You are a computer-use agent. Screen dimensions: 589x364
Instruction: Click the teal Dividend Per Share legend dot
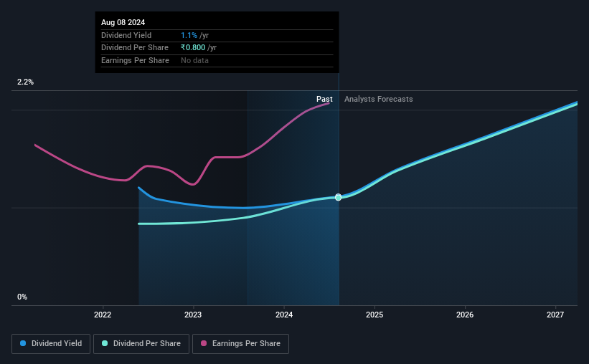pos(105,343)
